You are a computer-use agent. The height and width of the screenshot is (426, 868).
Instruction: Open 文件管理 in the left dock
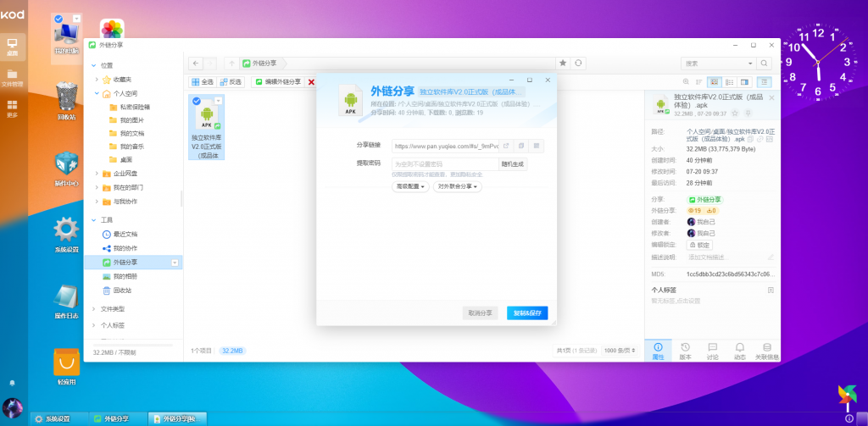12,78
